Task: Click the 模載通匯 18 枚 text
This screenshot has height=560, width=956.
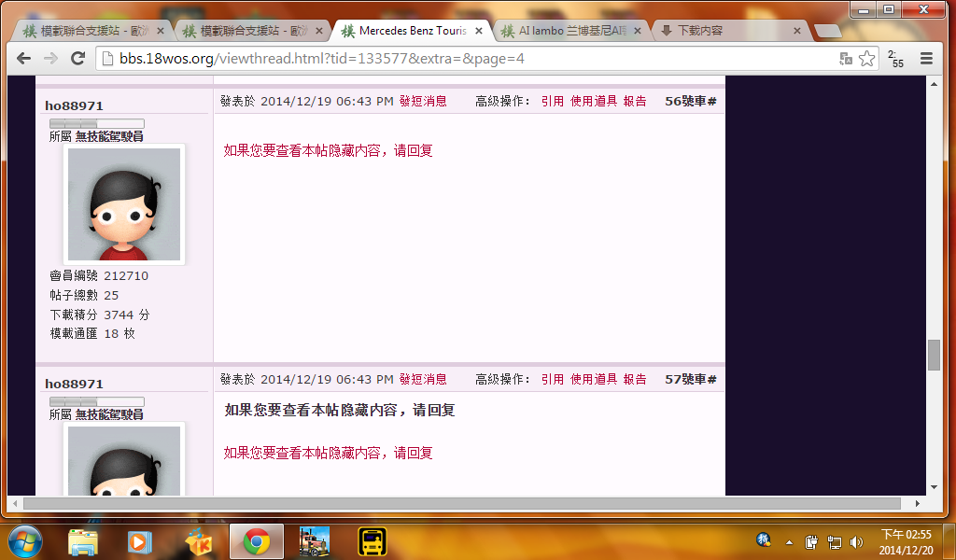Action: [x=92, y=334]
